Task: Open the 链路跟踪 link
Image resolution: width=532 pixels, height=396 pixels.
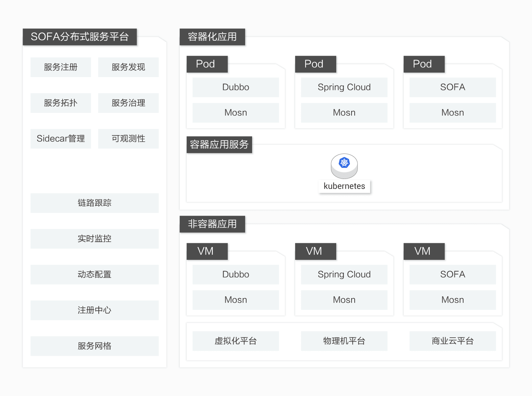Action: click(x=94, y=203)
